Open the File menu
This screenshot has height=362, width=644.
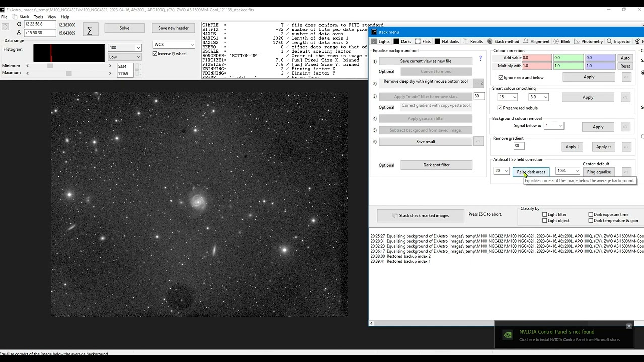pyautogui.click(x=4, y=17)
